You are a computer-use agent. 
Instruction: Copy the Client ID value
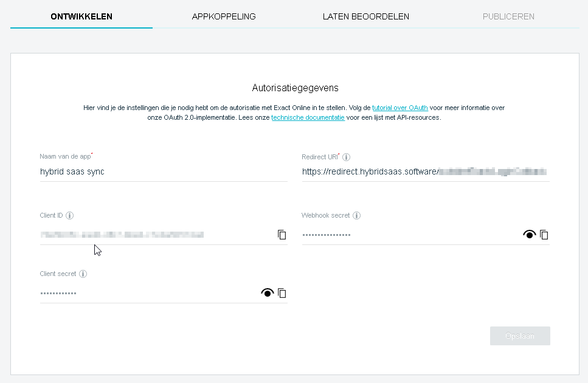tap(282, 235)
